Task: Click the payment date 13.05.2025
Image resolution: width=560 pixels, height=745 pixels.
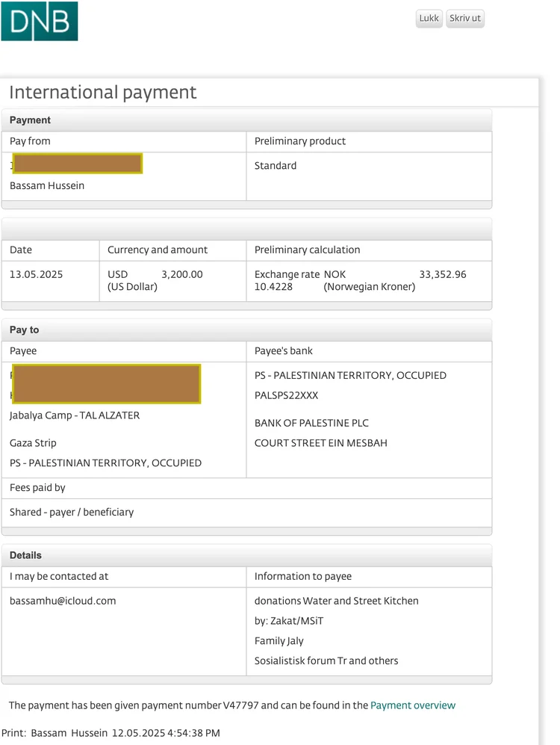Action: pos(36,274)
